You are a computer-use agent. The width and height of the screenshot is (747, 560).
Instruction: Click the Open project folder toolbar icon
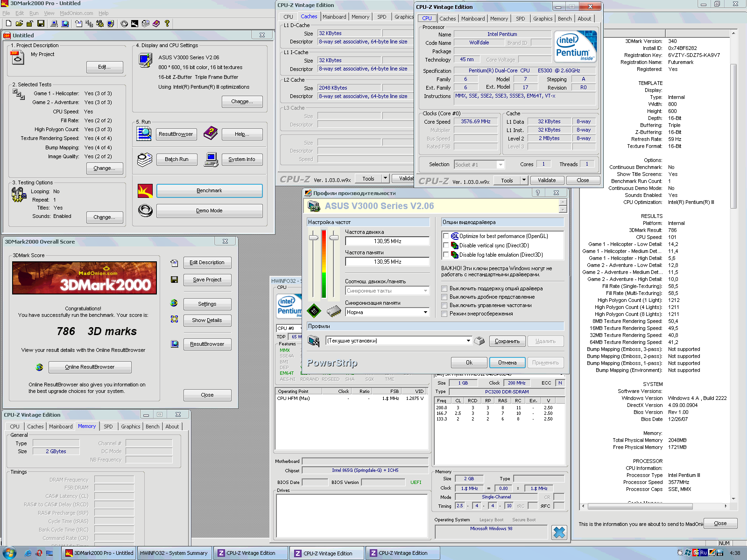[x=19, y=23]
